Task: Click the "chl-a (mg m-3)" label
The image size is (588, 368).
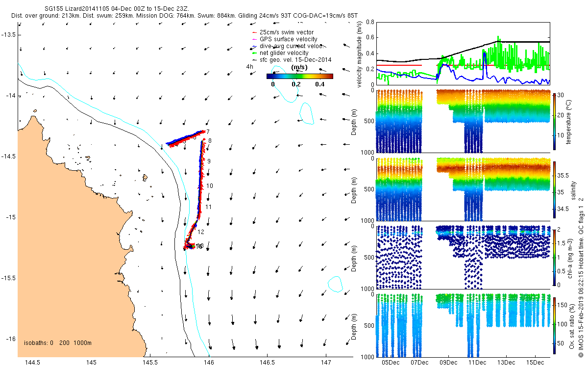Action: (x=570, y=258)
